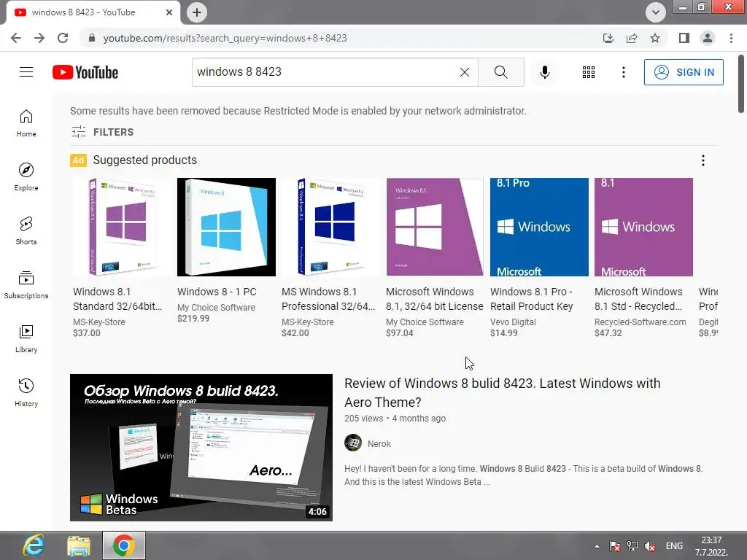
Task: Click the $219.99 price text
Action: click(193, 319)
